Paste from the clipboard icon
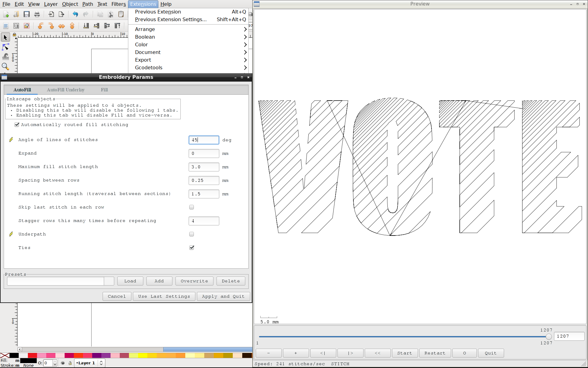 121,14
